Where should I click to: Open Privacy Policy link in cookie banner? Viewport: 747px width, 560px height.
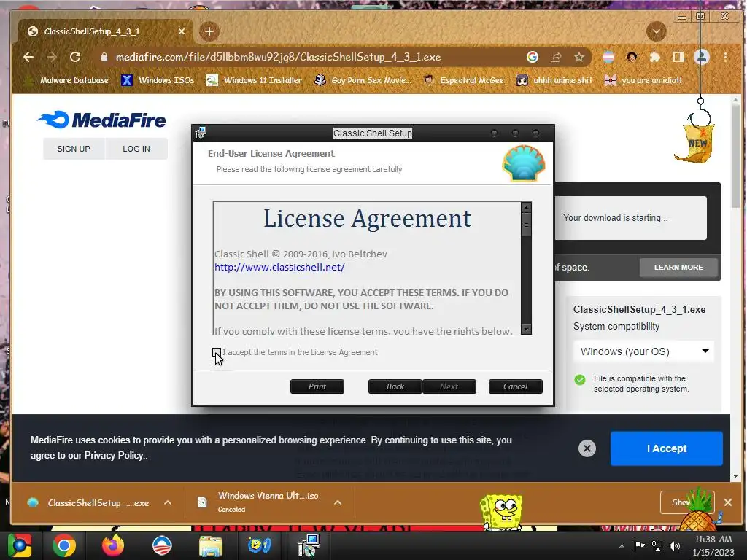point(114,455)
